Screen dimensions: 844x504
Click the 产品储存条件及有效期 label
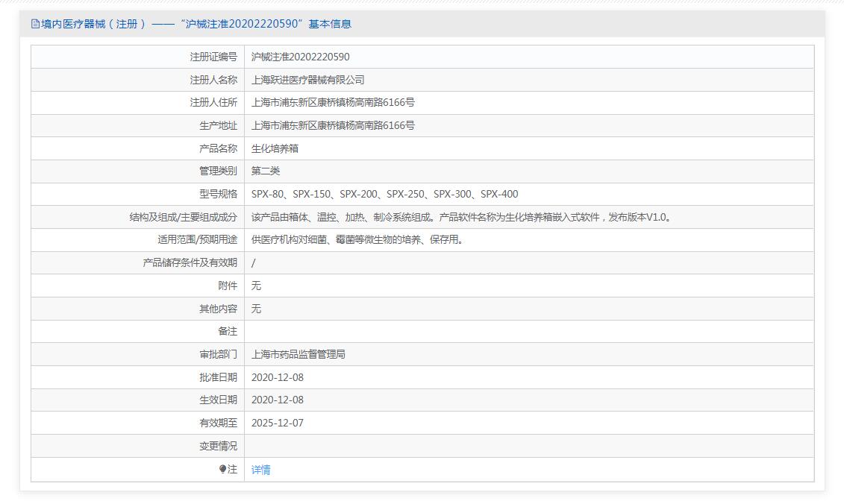pos(190,263)
